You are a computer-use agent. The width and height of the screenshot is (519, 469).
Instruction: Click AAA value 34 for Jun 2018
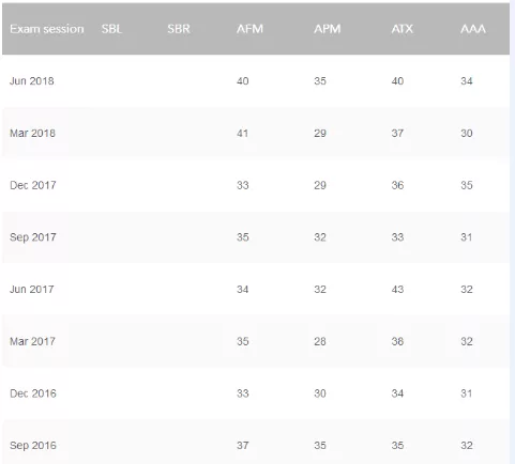click(466, 81)
